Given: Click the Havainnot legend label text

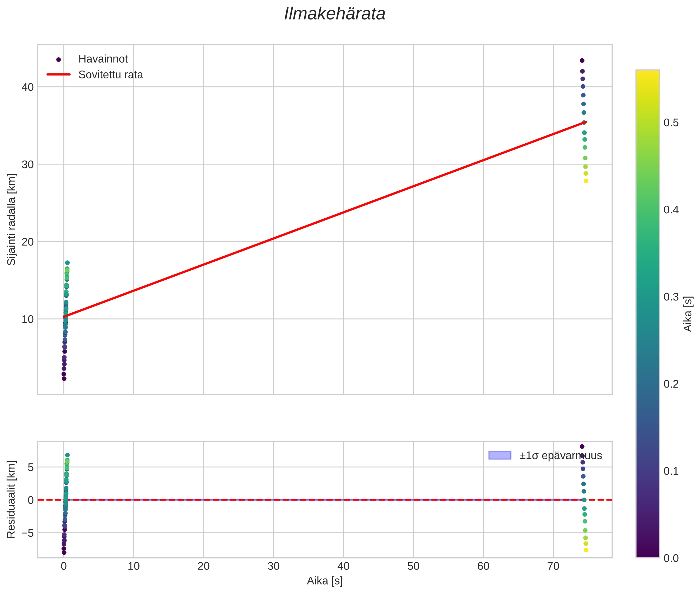Looking at the screenshot, I should click(103, 59).
